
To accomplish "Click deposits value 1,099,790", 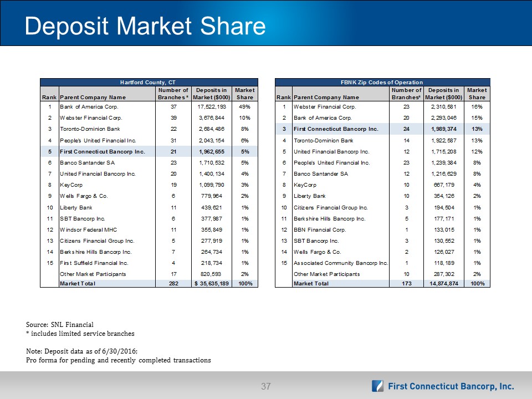I will click(x=211, y=185).
